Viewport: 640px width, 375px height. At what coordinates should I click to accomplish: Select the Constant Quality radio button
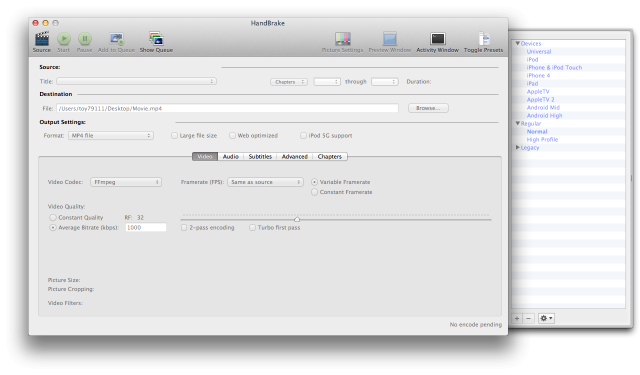tap(53, 217)
